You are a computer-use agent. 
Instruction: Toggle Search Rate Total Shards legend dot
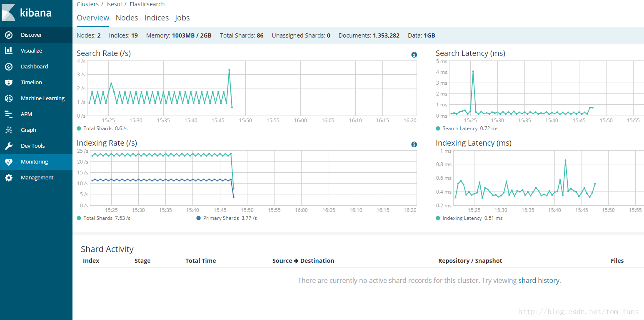point(79,129)
